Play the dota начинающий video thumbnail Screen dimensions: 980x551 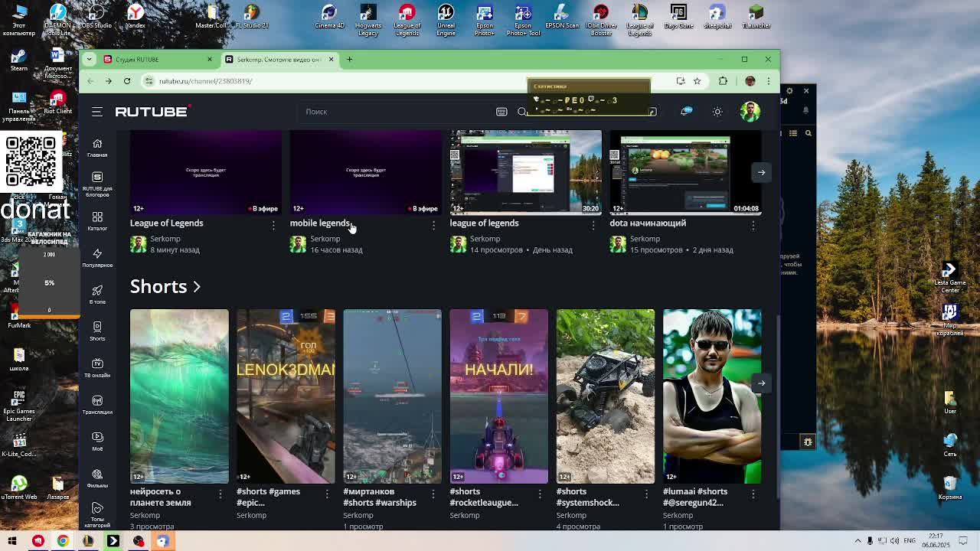685,172
